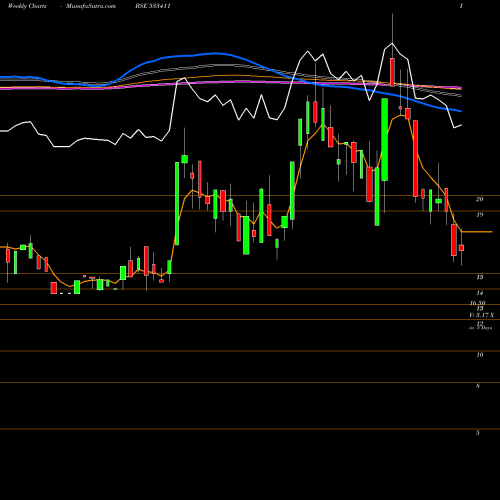Click the price axis label 15
500x500 pixels.
[x=479, y=277]
